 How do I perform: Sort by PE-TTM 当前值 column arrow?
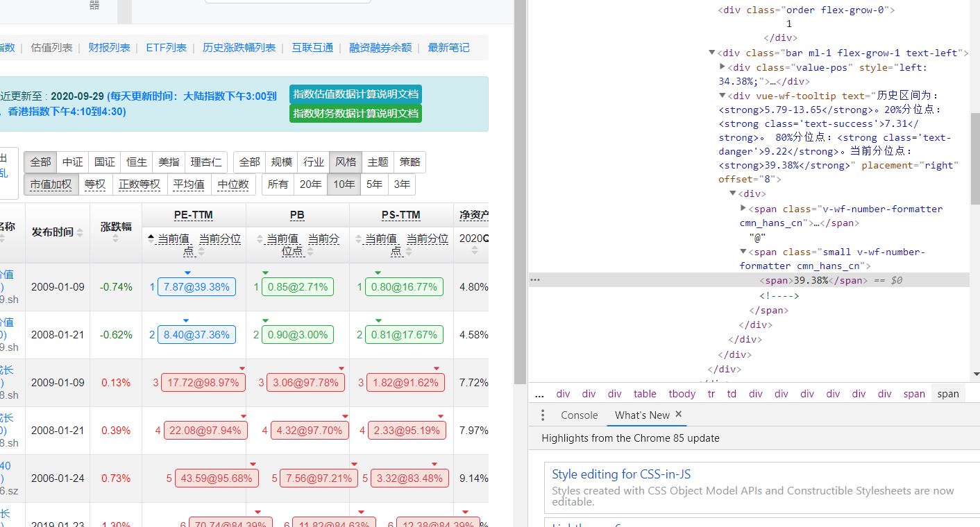(151, 238)
